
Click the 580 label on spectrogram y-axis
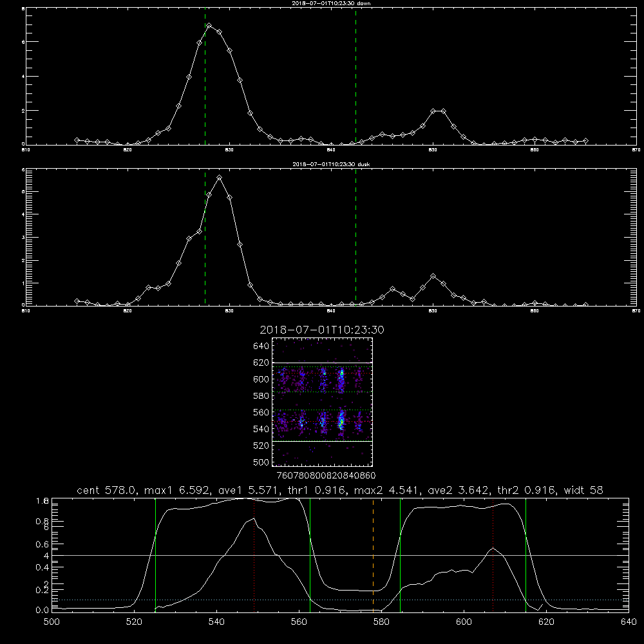261,396
